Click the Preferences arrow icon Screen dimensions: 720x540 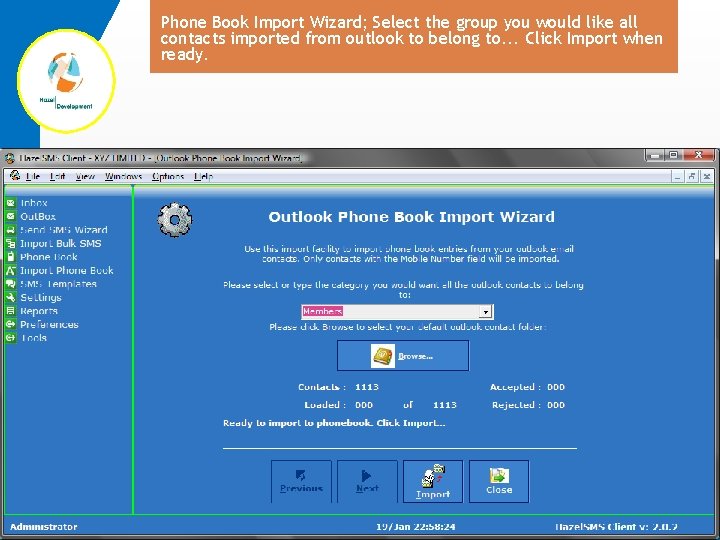(x=11, y=325)
